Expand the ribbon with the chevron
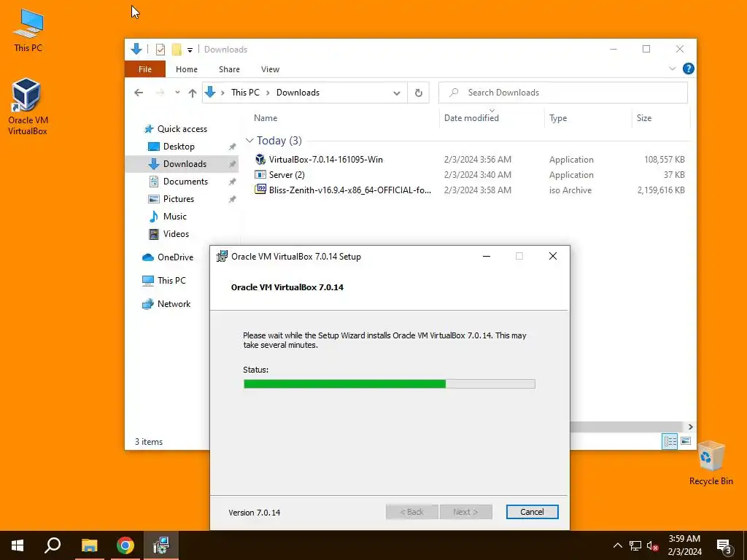 672,69
